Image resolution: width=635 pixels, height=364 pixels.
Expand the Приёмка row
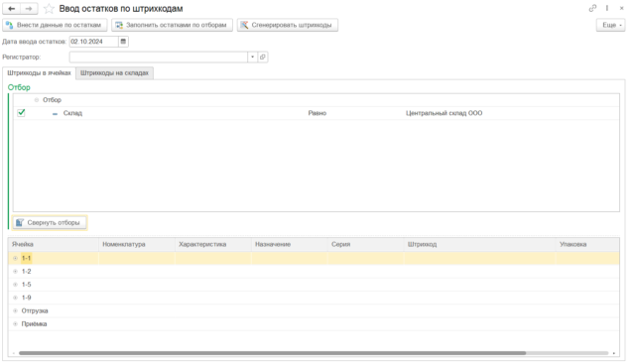[16, 324]
